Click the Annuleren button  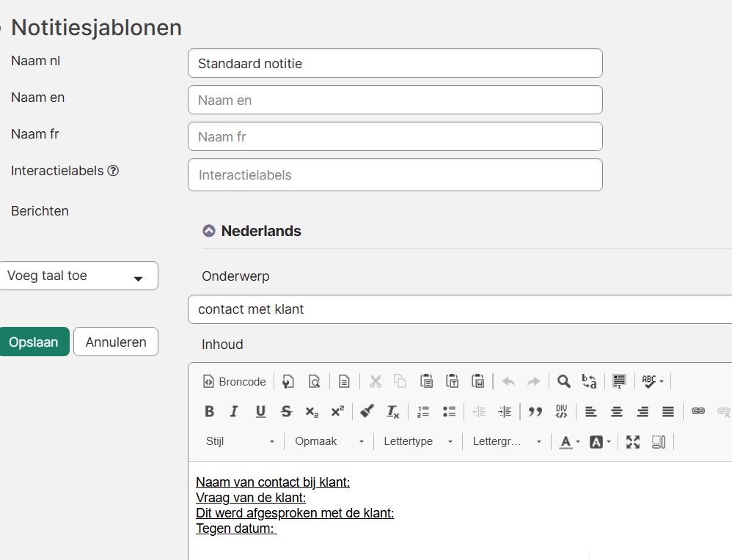pyautogui.click(x=116, y=342)
